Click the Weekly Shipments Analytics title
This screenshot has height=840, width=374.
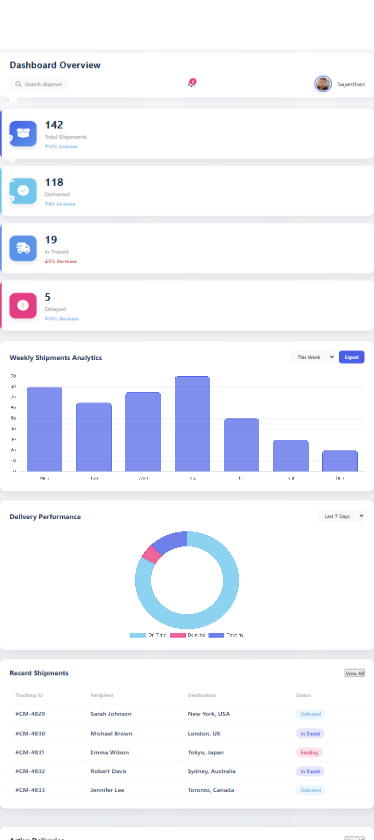[56, 357]
